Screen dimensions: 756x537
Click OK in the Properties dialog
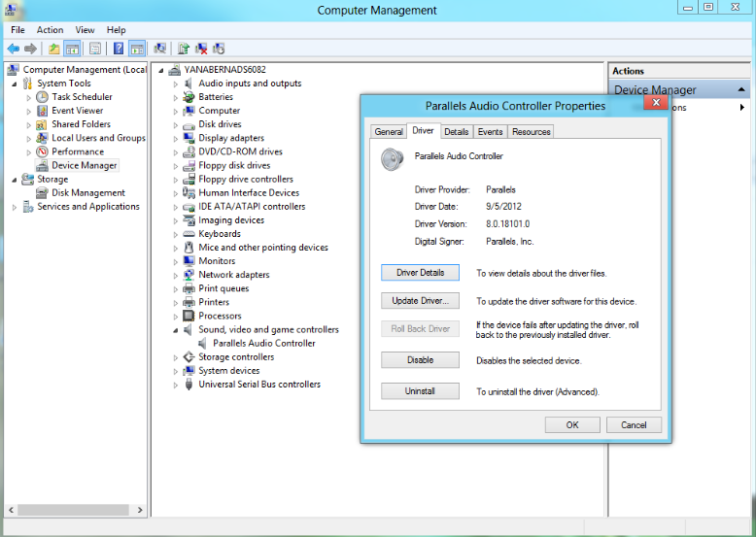pyautogui.click(x=572, y=424)
